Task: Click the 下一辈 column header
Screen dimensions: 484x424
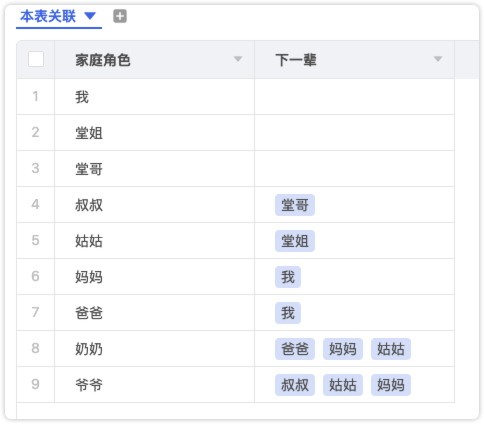Action: pos(354,60)
